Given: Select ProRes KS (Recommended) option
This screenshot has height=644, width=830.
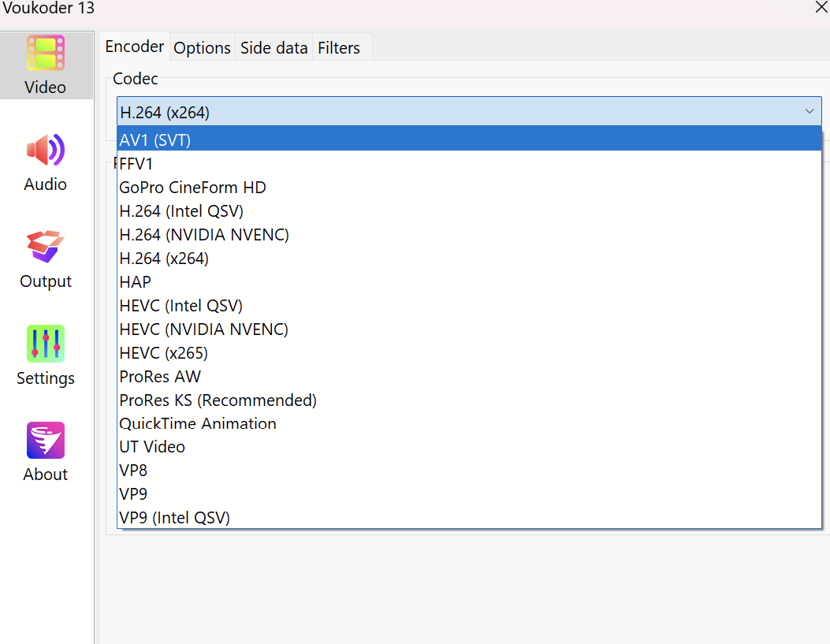Looking at the screenshot, I should click(218, 400).
